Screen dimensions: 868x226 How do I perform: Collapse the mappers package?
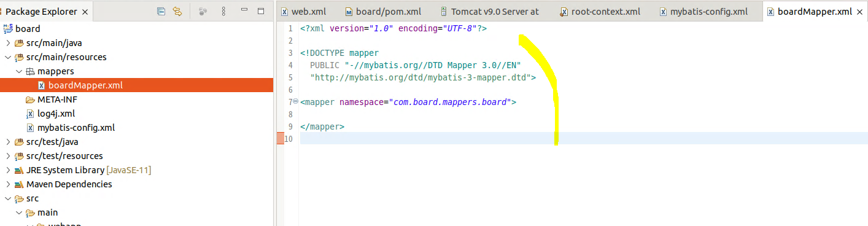pyautogui.click(x=19, y=71)
